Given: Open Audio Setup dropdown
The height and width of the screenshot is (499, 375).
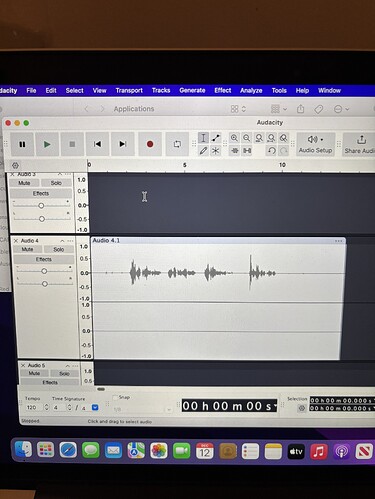Looking at the screenshot, I should tap(315, 144).
